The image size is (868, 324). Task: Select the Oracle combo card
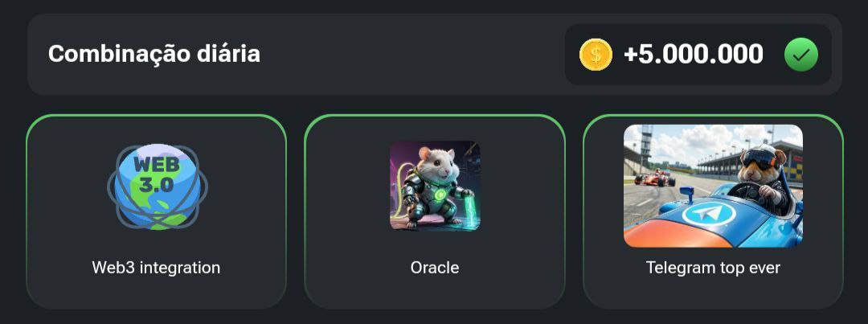[x=435, y=211]
